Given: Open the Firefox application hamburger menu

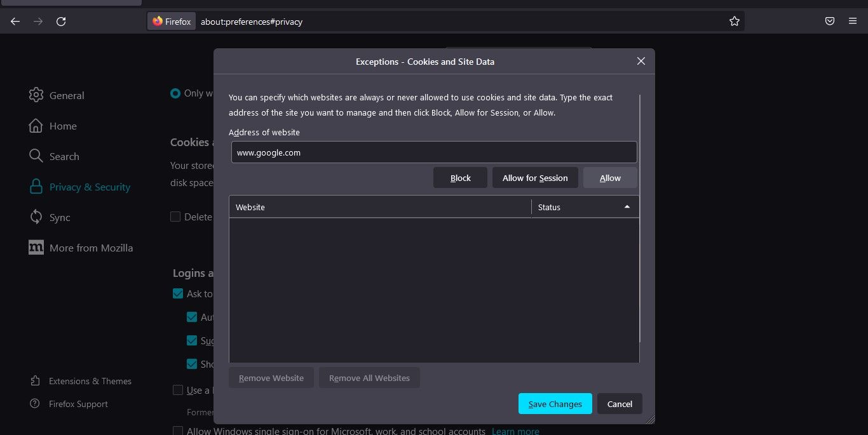Looking at the screenshot, I should (853, 21).
